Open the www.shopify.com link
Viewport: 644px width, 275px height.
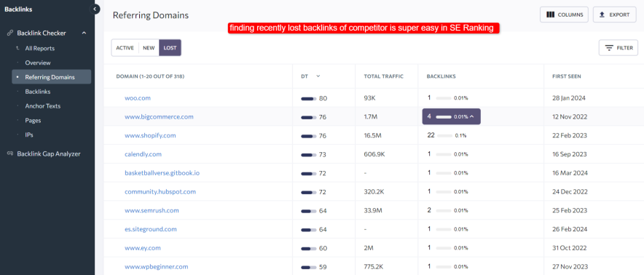pyautogui.click(x=150, y=135)
